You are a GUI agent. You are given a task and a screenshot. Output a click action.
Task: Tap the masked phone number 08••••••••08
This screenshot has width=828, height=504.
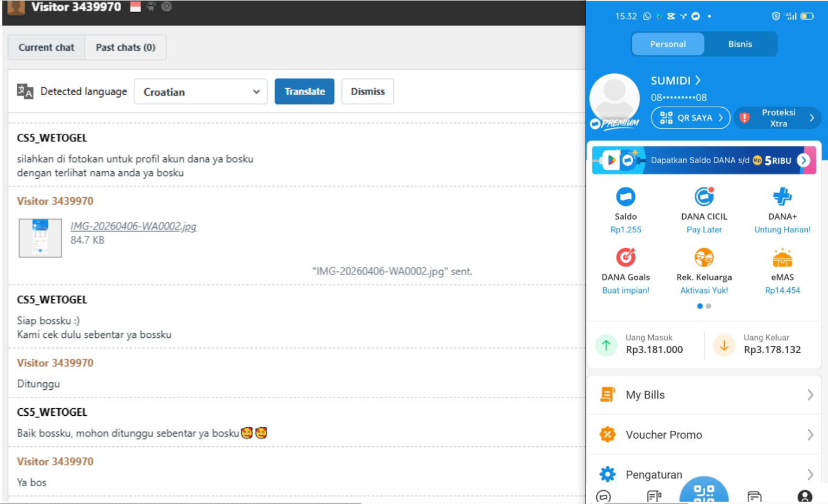click(679, 97)
